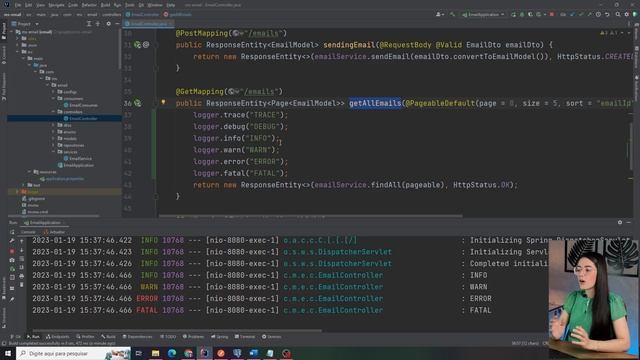Open the Edit menu
The height and width of the screenshot is (360, 640).
coord(29,5)
